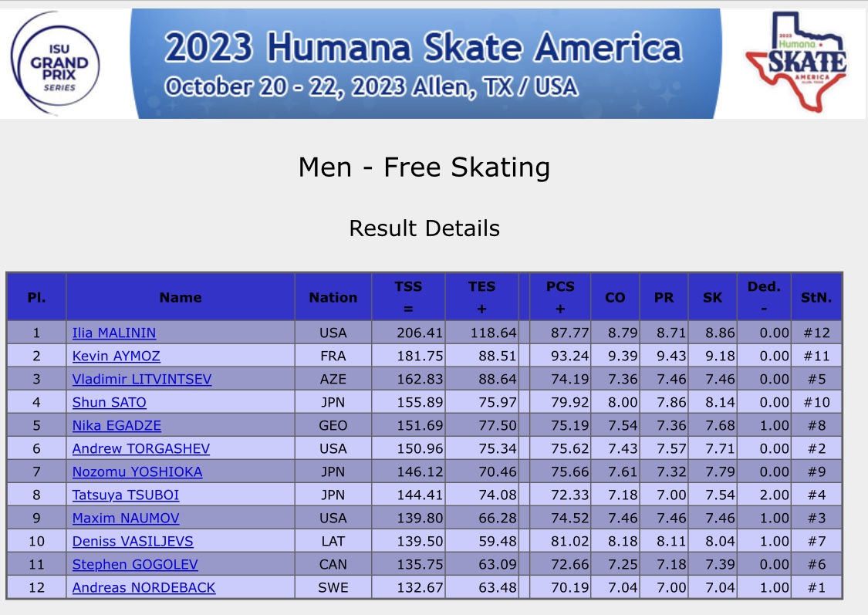Click the 2023 Humana Skate America banner
This screenshot has height=615, width=868.
tap(425, 63)
